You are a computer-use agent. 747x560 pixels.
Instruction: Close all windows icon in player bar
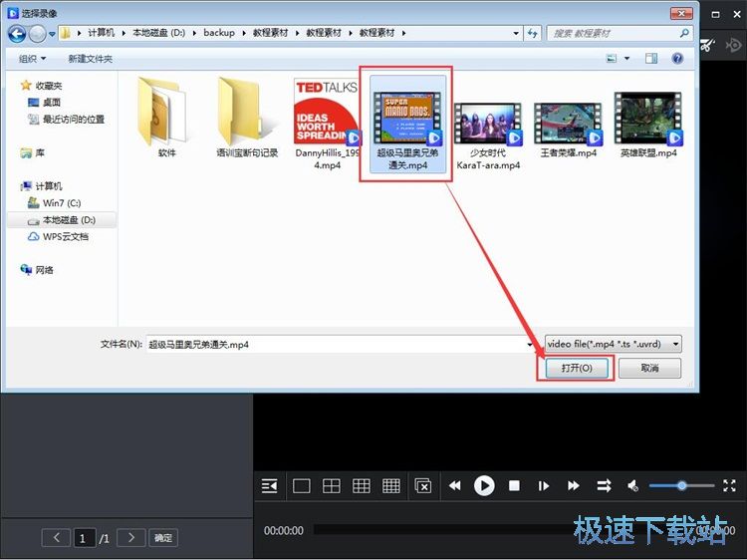click(x=423, y=485)
